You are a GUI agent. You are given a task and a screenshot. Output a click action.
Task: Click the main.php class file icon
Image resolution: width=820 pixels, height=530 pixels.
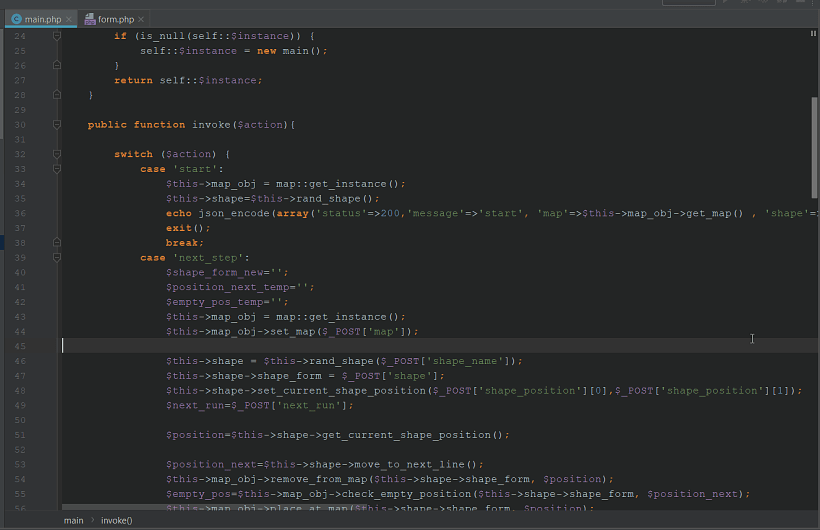pos(16,19)
